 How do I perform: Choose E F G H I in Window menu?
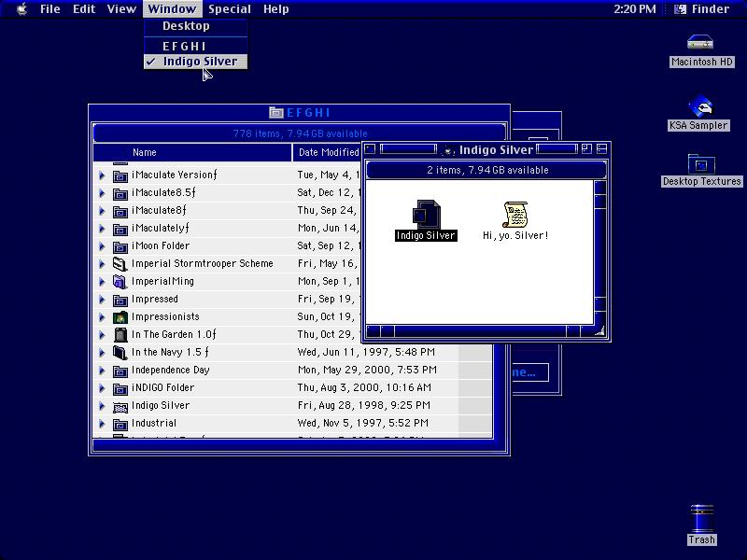(x=195, y=46)
